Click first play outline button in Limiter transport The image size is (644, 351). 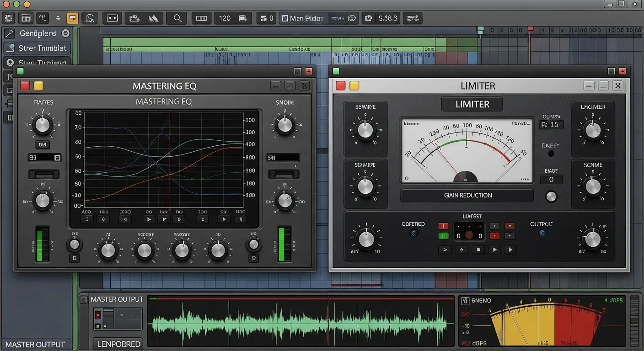[x=444, y=250]
